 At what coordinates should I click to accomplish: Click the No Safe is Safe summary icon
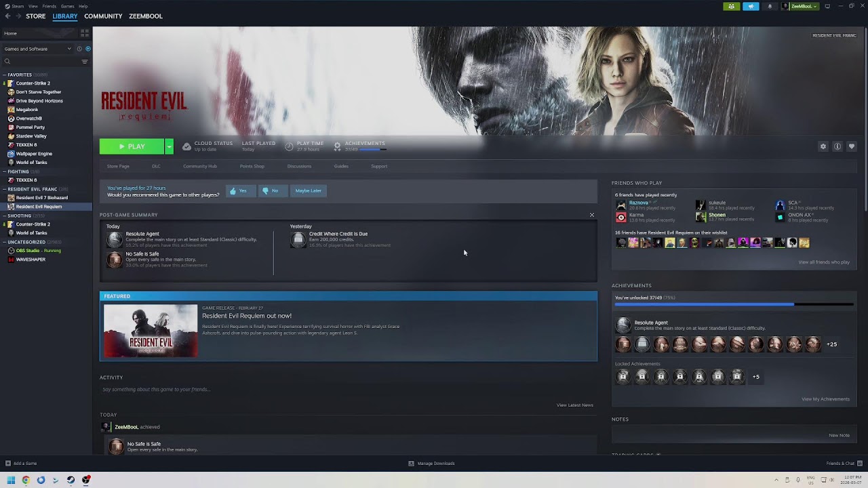click(115, 259)
